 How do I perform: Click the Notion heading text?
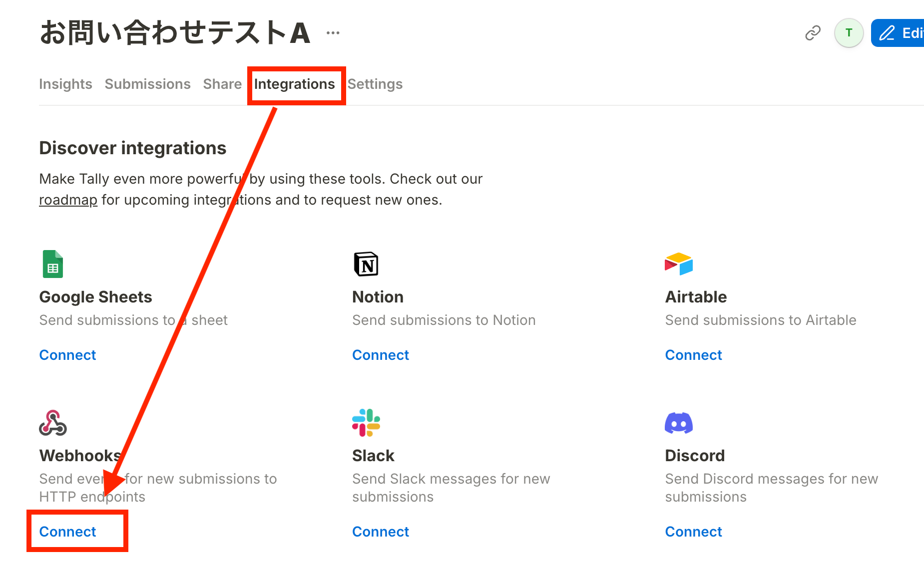[378, 297]
